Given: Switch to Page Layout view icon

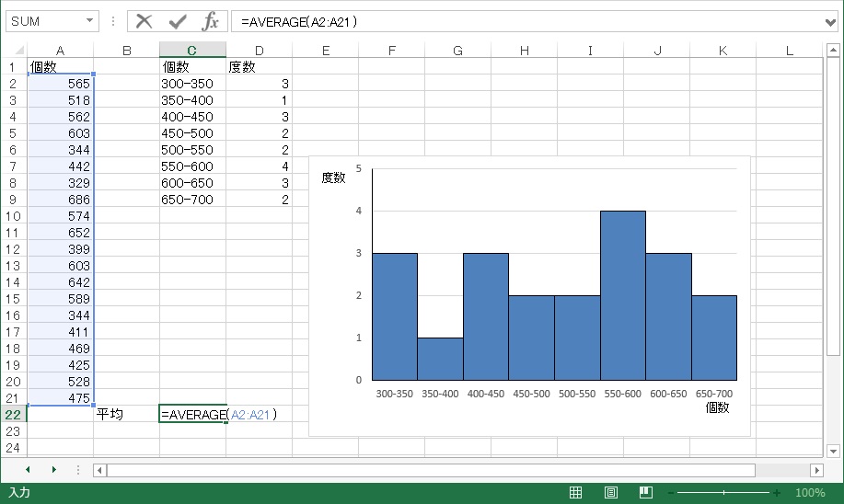Looking at the screenshot, I should coord(611,492).
